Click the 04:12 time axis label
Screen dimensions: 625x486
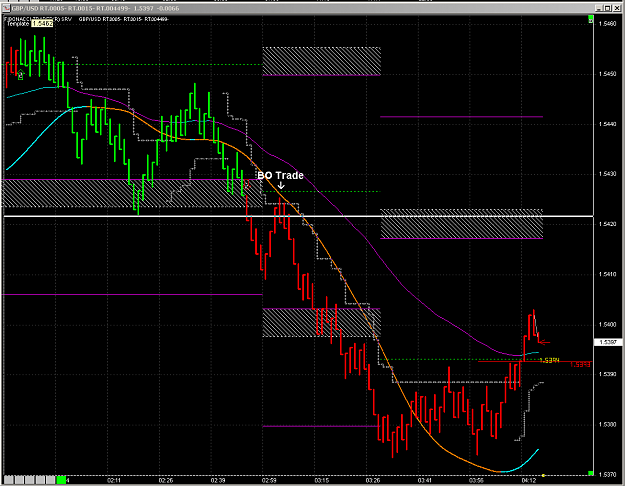[x=529, y=480]
